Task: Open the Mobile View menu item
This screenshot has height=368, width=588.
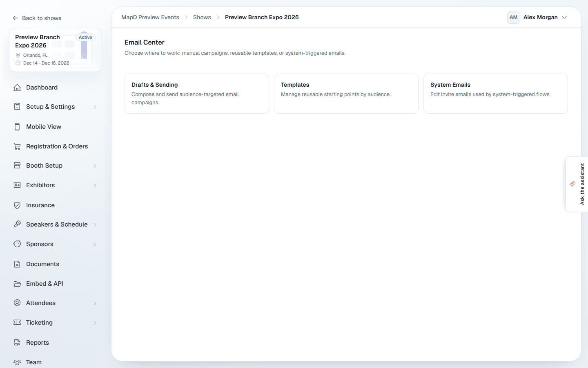Action: (56, 127)
